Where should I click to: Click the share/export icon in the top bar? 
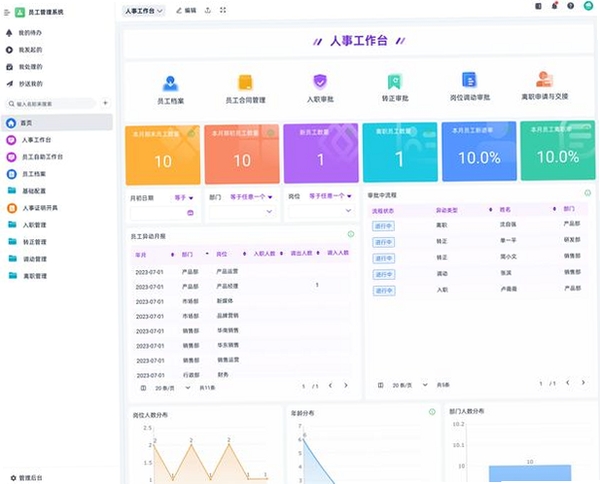[x=208, y=10]
